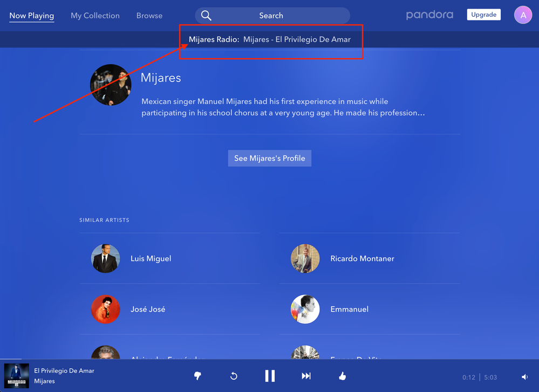Screen dimensions: 539x392
Task: Select the Now Playing tab
Action: coord(31,16)
